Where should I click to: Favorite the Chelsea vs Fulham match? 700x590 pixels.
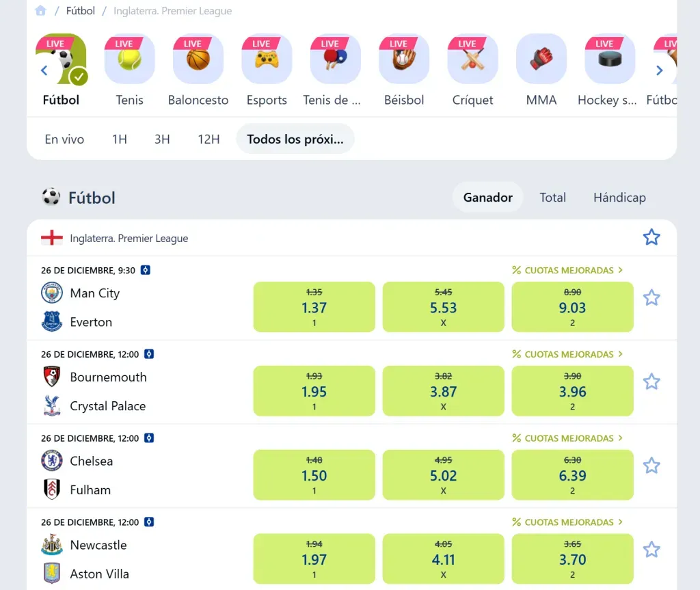coord(651,465)
